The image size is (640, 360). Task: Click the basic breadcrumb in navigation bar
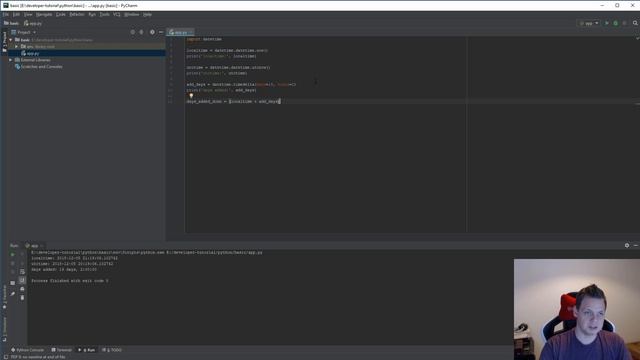click(11, 23)
